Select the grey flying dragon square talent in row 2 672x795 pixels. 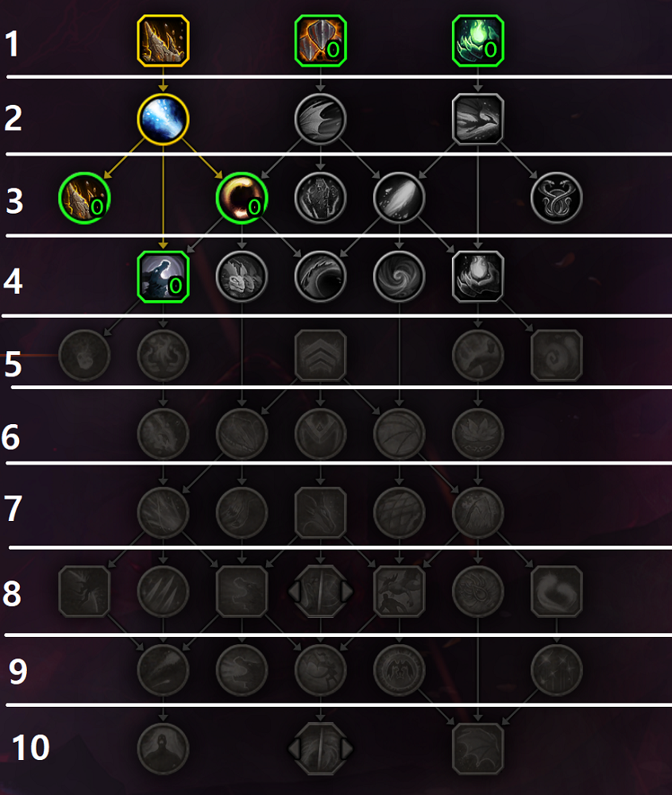(477, 119)
